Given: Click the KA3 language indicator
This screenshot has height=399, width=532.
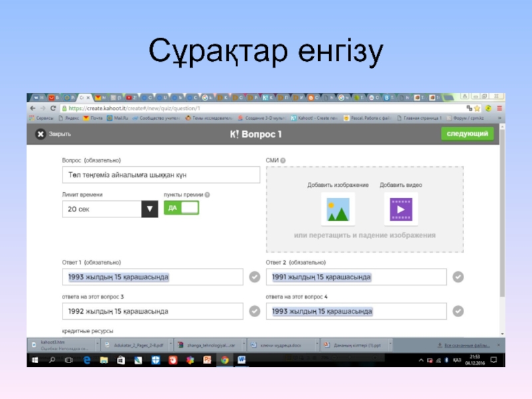Looking at the screenshot, I should (x=457, y=360).
